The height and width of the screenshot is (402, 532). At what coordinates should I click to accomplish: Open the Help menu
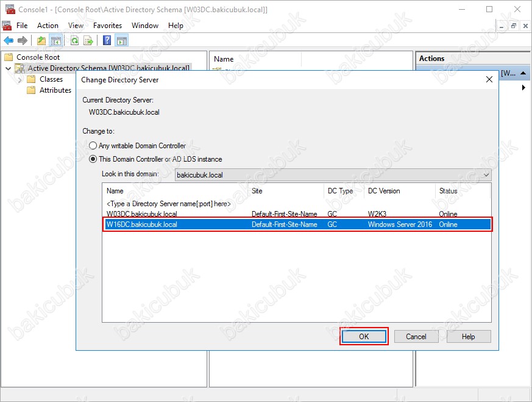(x=176, y=26)
